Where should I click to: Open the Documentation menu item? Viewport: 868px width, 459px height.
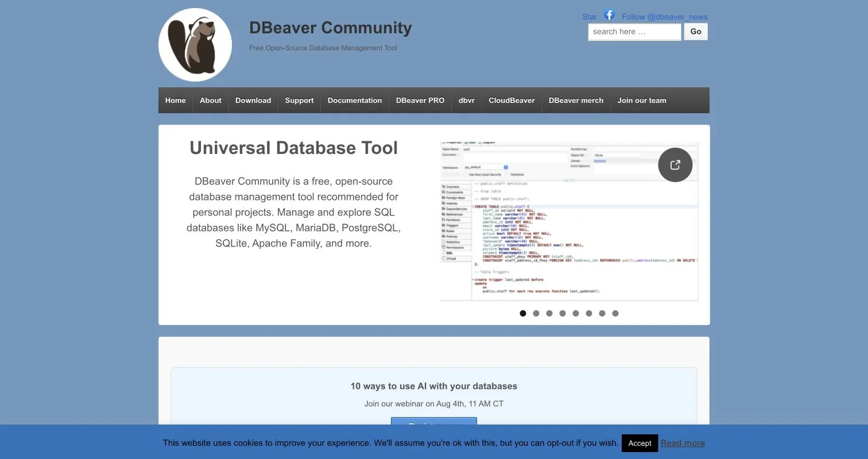click(355, 100)
